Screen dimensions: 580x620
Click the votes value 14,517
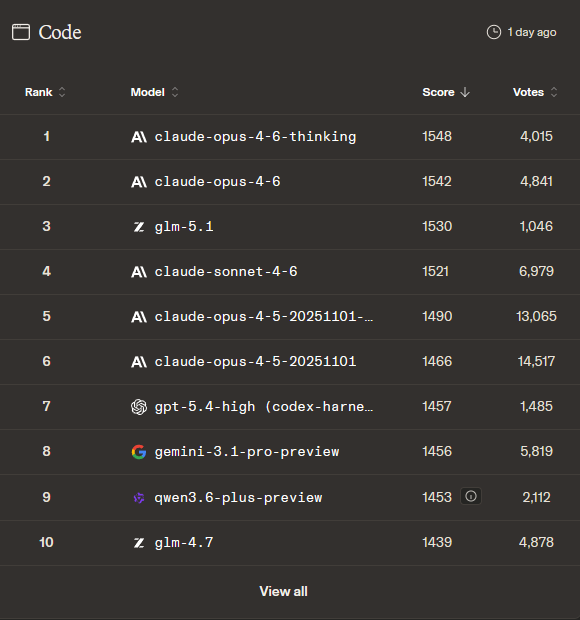point(537,362)
